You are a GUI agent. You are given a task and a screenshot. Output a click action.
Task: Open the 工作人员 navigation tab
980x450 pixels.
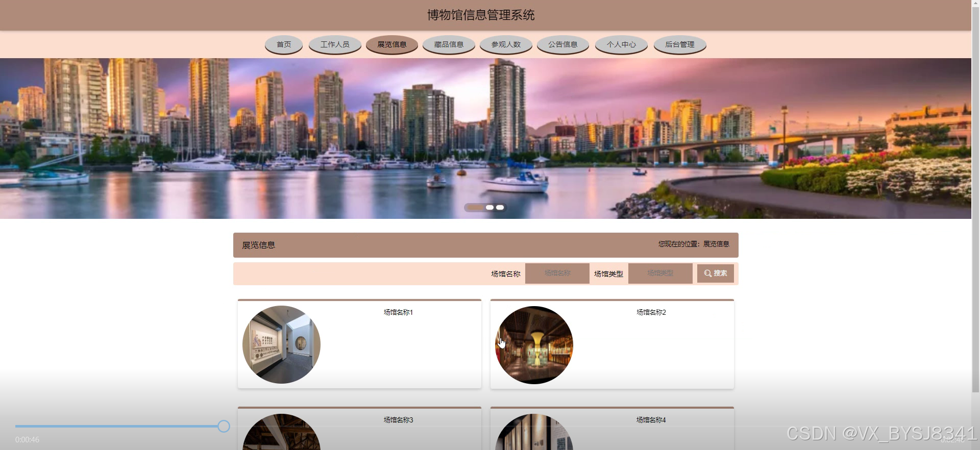point(335,44)
